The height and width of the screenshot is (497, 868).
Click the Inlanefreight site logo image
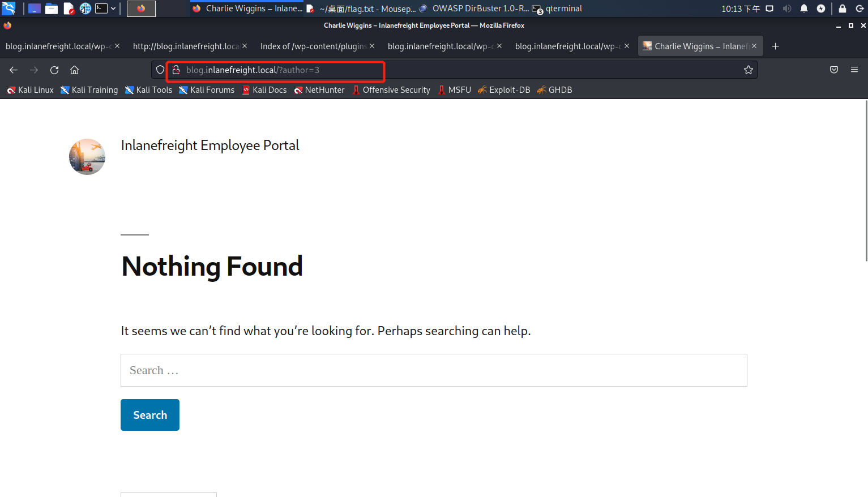point(87,157)
